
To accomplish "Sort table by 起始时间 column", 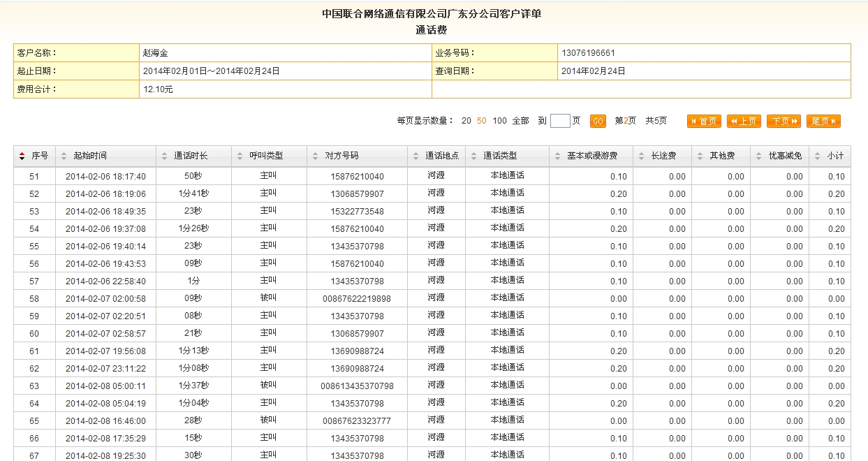I will (x=89, y=156).
